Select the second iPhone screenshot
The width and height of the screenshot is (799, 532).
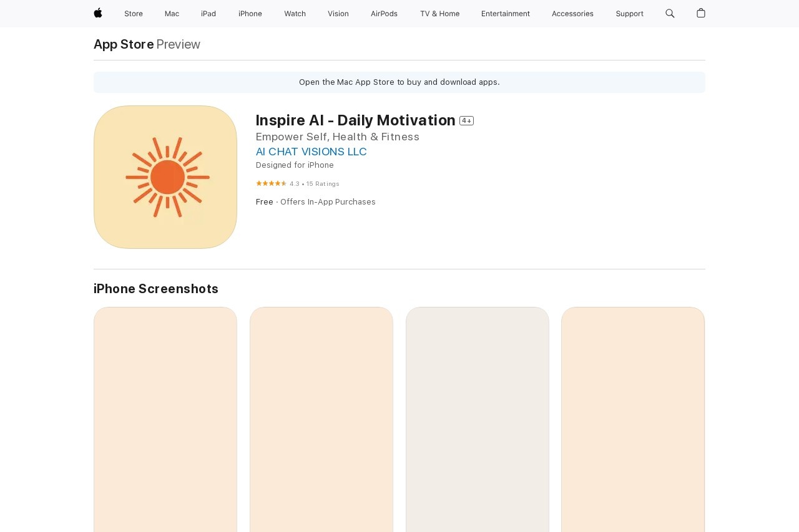tap(321, 419)
